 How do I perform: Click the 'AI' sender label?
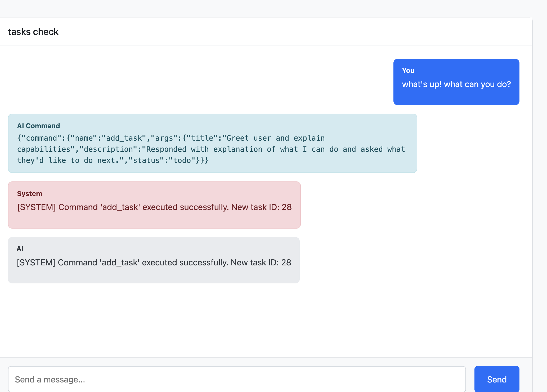(x=20, y=249)
